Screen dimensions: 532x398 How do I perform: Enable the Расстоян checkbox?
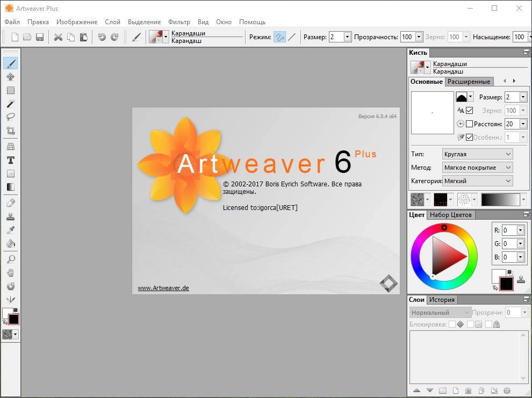pyautogui.click(x=470, y=124)
